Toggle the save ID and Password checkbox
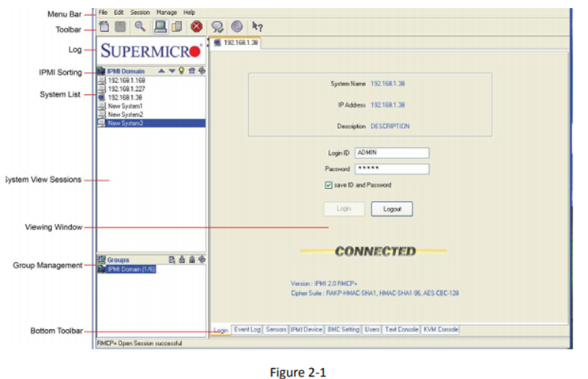Screen dimensions: 588x379 329,185
